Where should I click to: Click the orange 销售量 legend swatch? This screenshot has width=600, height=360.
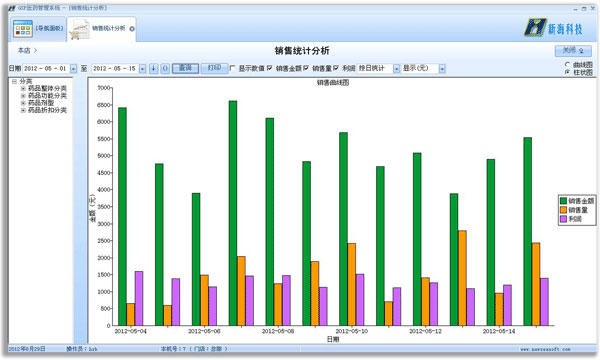563,210
